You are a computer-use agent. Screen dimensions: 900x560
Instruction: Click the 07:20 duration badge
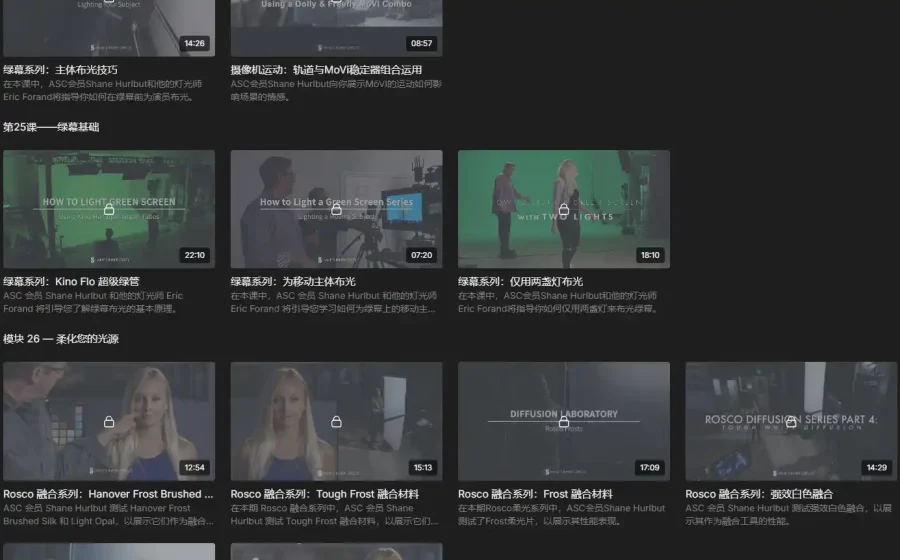[x=422, y=255]
